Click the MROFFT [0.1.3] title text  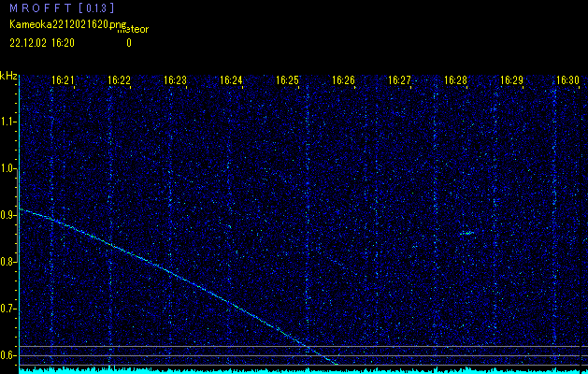(62, 7)
